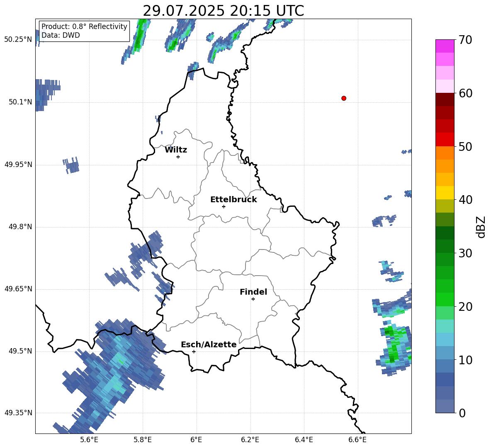Click the Esch/Alzette city label
The image size is (491, 448).
coord(209,344)
